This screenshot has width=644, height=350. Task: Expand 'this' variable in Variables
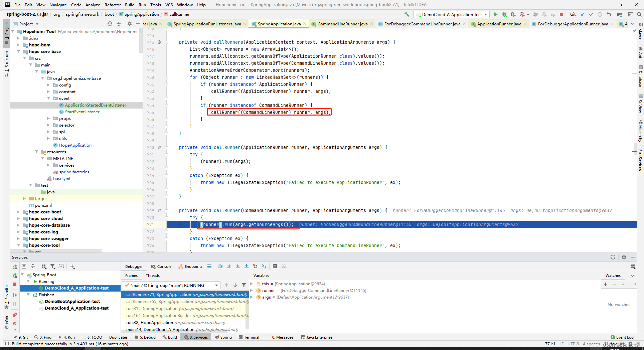[252, 284]
